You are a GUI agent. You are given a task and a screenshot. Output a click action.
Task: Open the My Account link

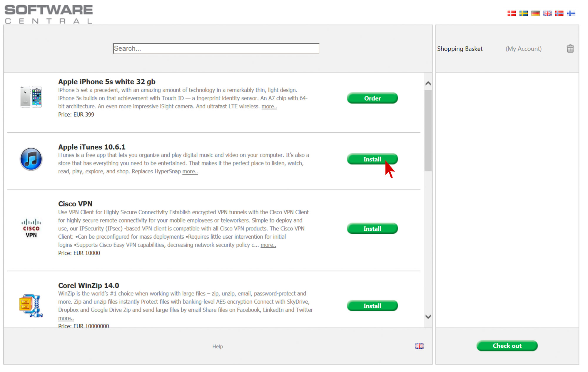pyautogui.click(x=524, y=49)
